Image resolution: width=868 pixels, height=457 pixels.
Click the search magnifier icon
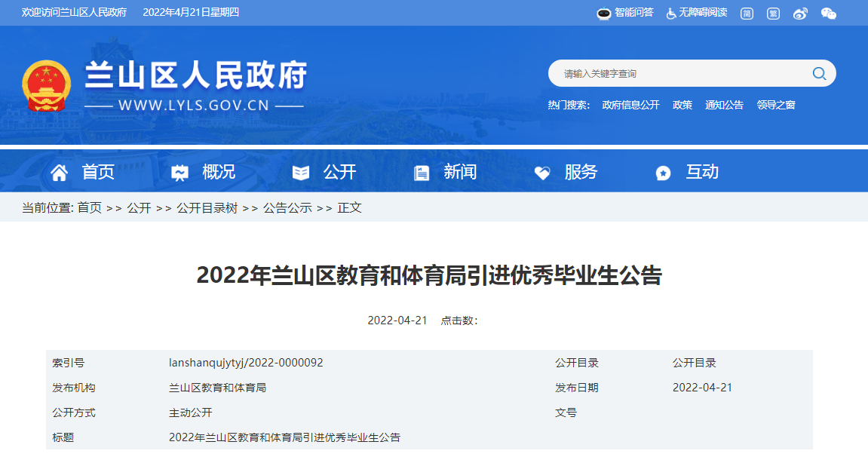819,74
